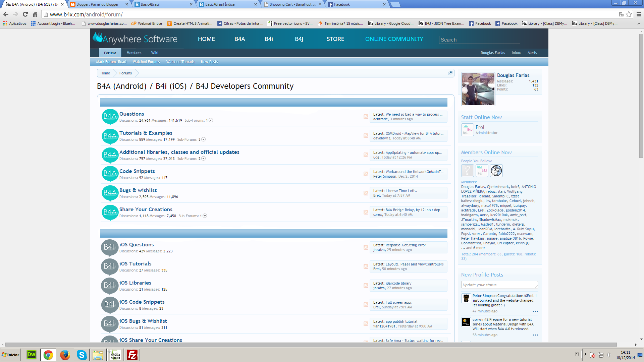Image resolution: width=644 pixels, height=362 pixels.
Task: Click the forum Search field
Action: click(479, 40)
